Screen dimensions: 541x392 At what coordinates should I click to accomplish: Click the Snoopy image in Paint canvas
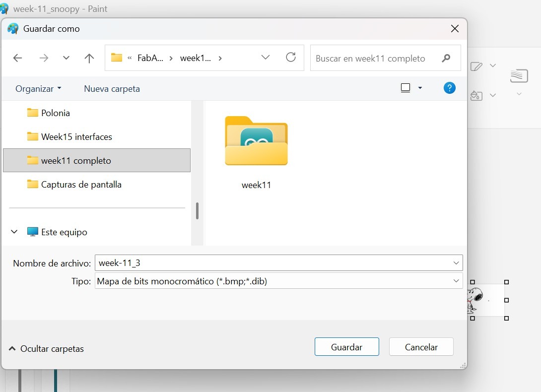click(475, 300)
